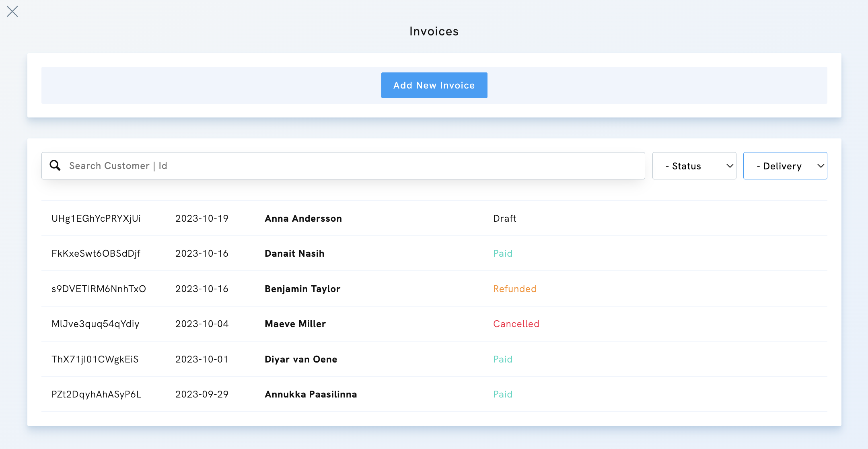The height and width of the screenshot is (449, 868).
Task: Select Annukka Paasilinna's invoice row
Action: click(x=310, y=394)
